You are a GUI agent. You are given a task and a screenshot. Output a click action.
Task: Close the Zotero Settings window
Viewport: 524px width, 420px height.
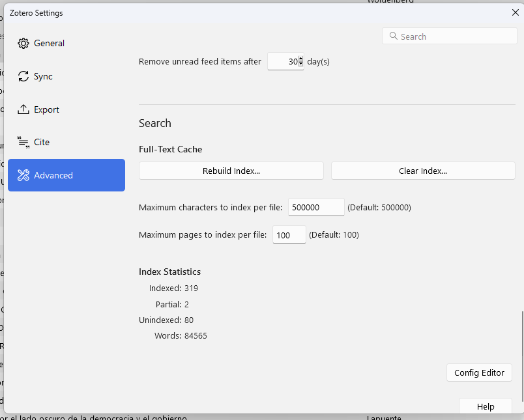[x=516, y=12]
